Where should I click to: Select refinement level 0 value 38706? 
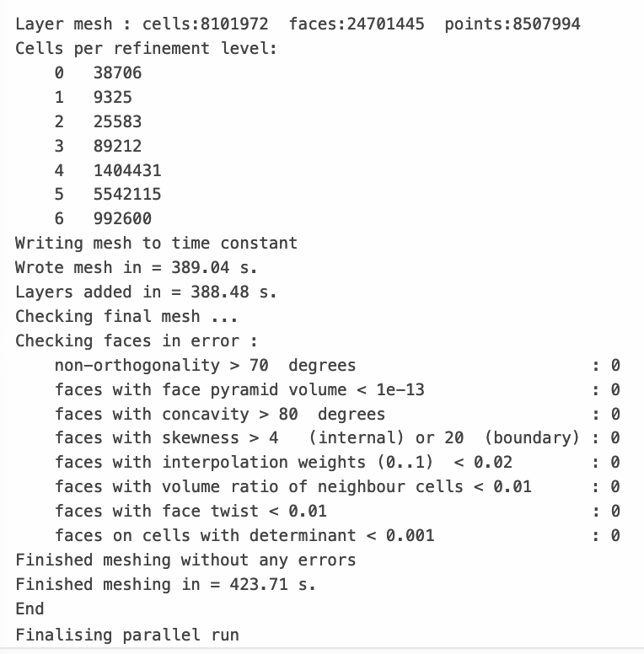pyautogui.click(x=118, y=73)
